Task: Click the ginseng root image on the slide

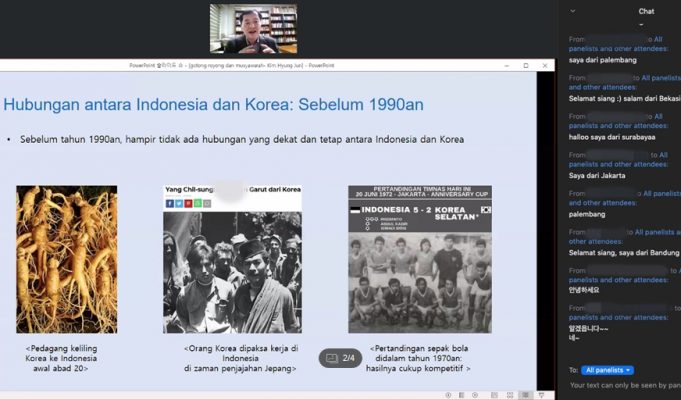Action: [x=66, y=259]
